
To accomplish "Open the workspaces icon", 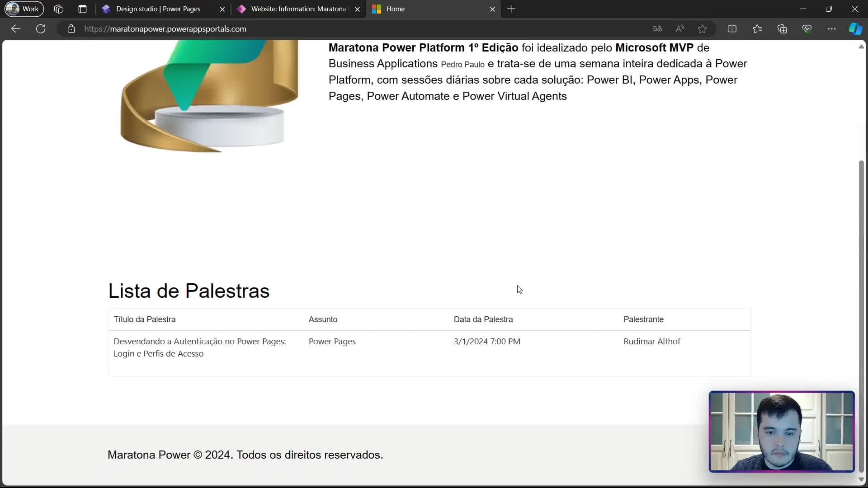I will (59, 9).
